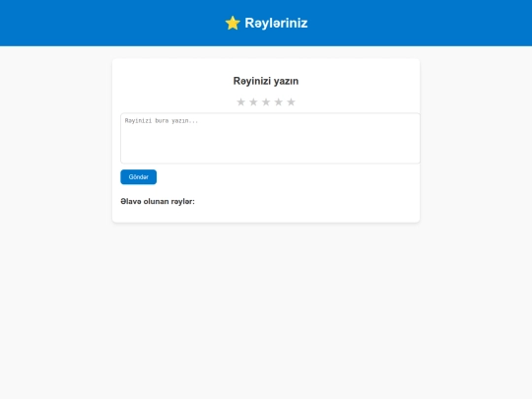
Task: Click the 'Əlavə olunan rəylər:' label
Action: pos(158,202)
